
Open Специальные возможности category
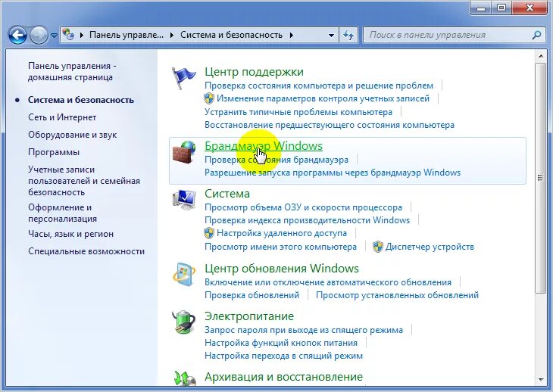point(86,251)
